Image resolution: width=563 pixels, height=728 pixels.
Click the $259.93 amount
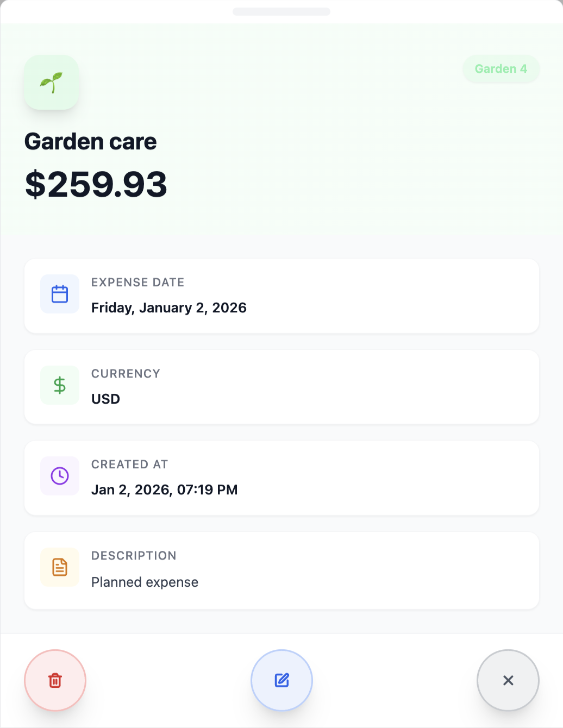[x=97, y=185]
